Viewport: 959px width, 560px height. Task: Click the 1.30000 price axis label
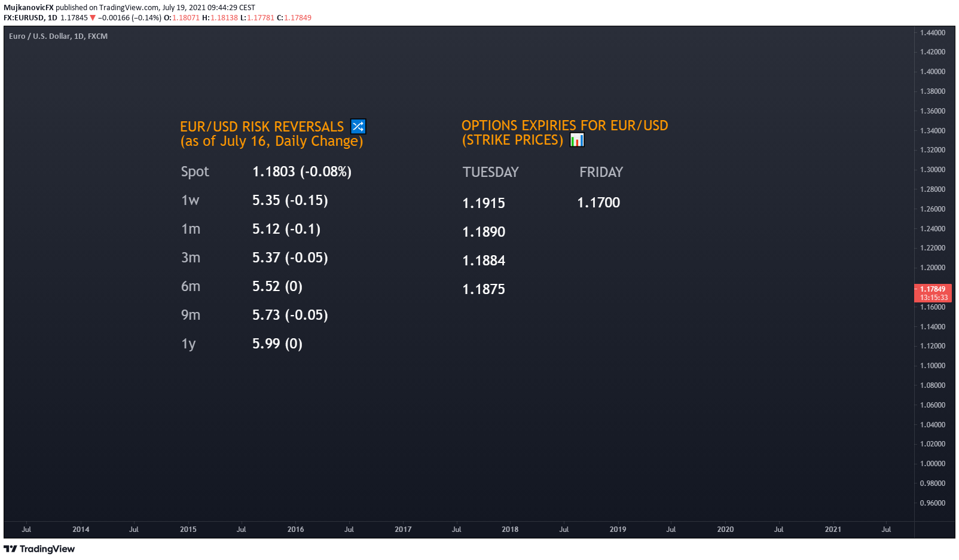[x=933, y=170]
